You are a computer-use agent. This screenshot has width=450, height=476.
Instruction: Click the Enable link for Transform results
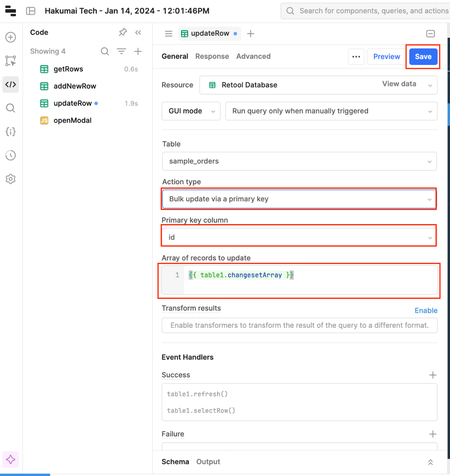coord(426,310)
